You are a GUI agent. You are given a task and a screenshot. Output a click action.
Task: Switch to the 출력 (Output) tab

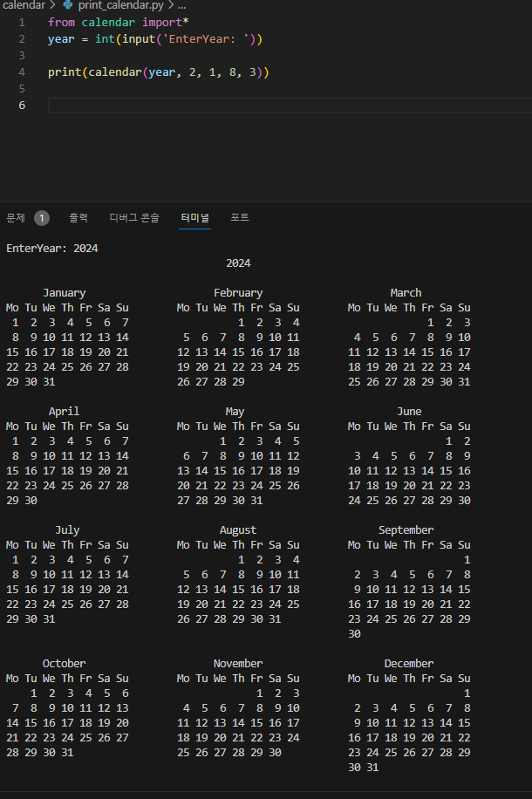click(x=78, y=218)
